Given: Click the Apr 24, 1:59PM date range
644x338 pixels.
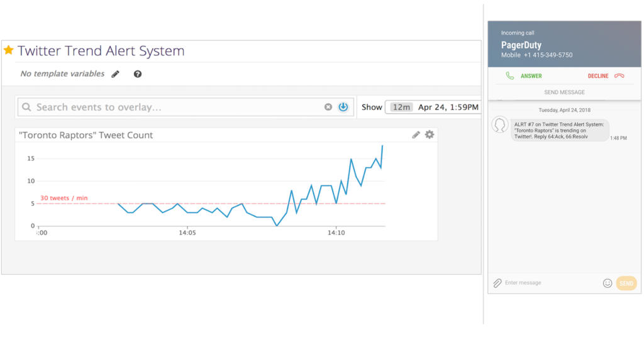Looking at the screenshot, I should click(x=448, y=107).
